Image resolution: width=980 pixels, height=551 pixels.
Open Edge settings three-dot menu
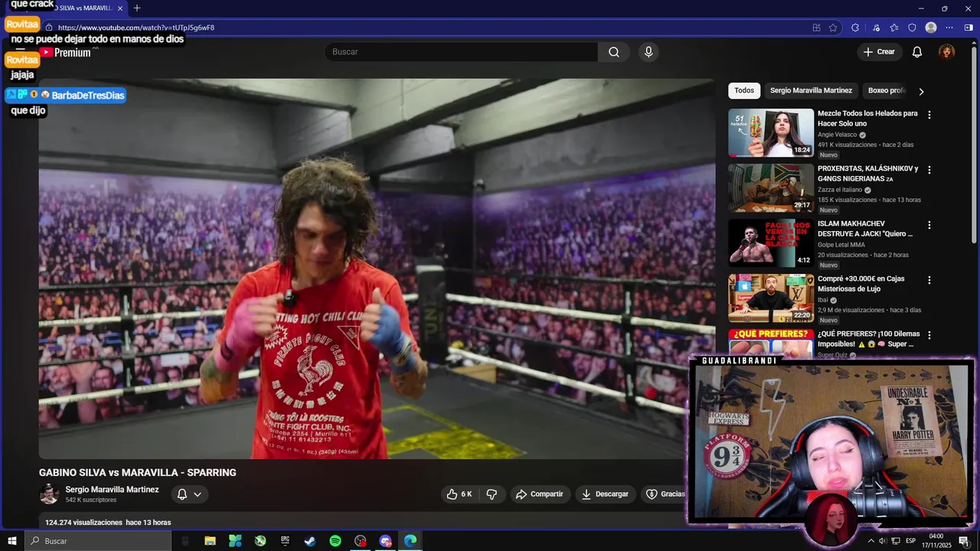tap(950, 28)
